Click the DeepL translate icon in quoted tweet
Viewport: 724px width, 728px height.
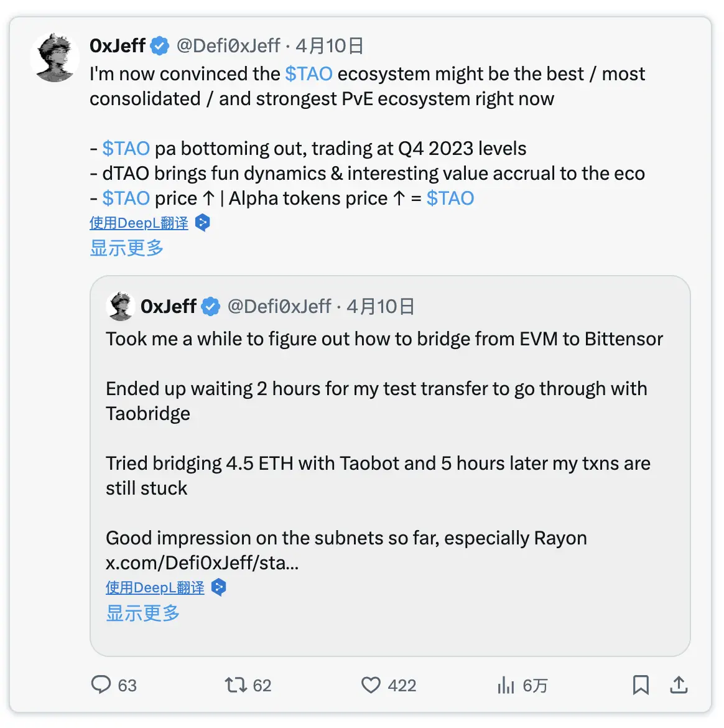[218, 587]
